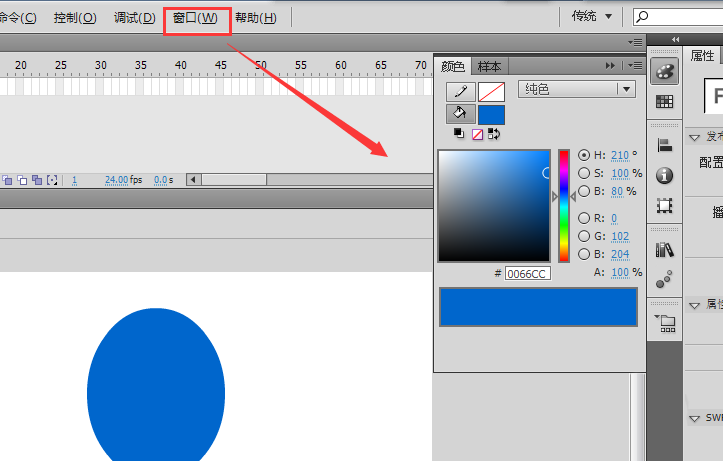Open the 帮助(H) menu
Screen dimensions: 723x461
point(256,18)
